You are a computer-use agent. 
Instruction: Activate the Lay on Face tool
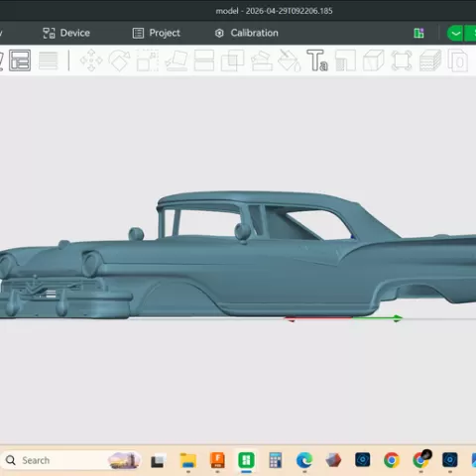[177, 60]
